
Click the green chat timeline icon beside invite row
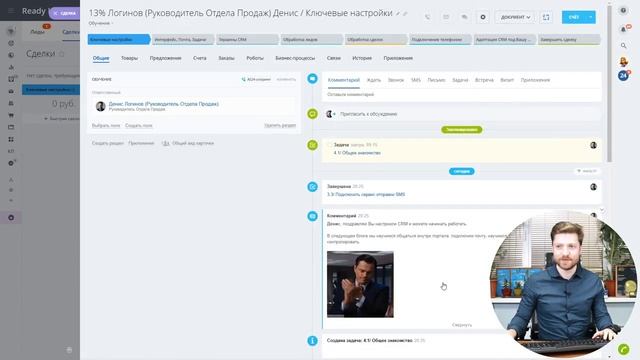(313, 114)
